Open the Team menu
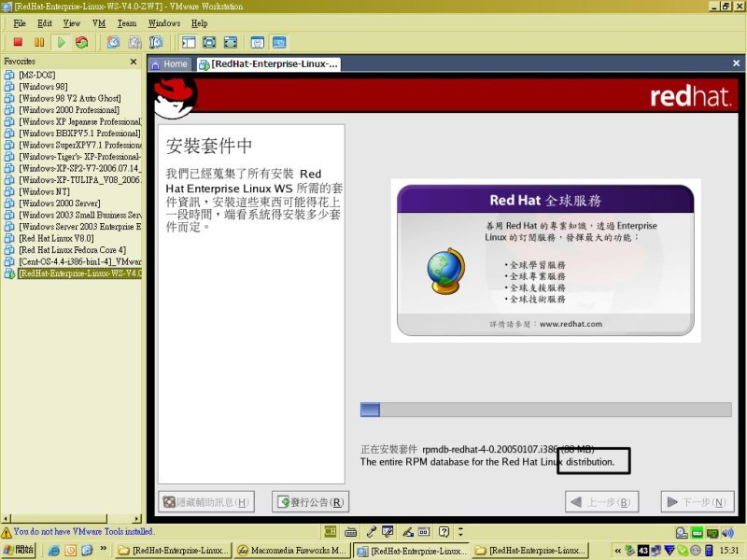747x560 pixels. (127, 22)
